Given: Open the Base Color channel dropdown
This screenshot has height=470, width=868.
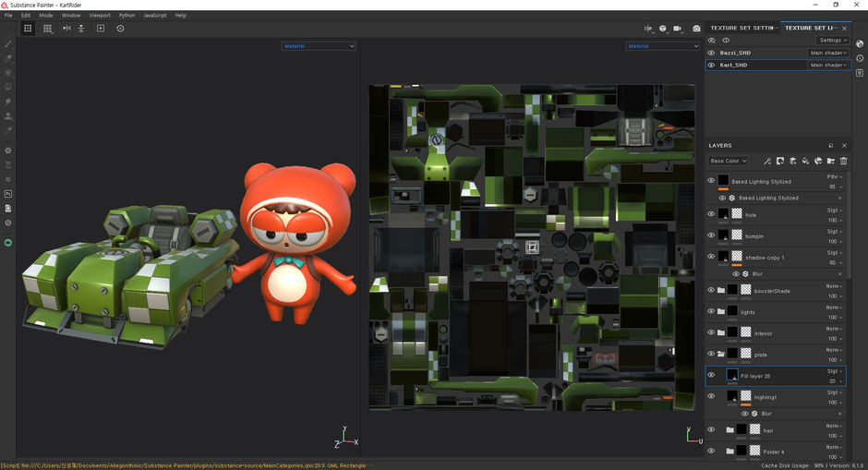Looking at the screenshot, I should (x=728, y=161).
